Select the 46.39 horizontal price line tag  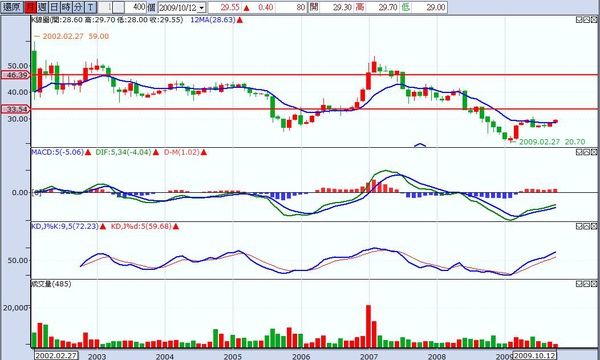click(x=16, y=75)
